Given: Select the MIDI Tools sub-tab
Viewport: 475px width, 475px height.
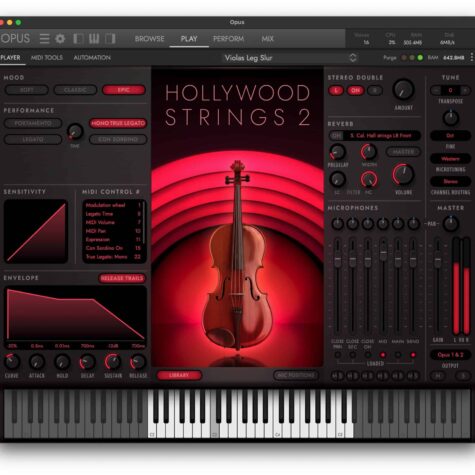Looking at the screenshot, I should point(47,58).
